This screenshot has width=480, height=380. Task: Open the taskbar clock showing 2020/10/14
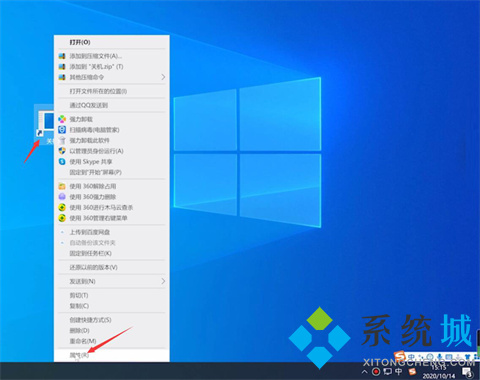(x=439, y=371)
